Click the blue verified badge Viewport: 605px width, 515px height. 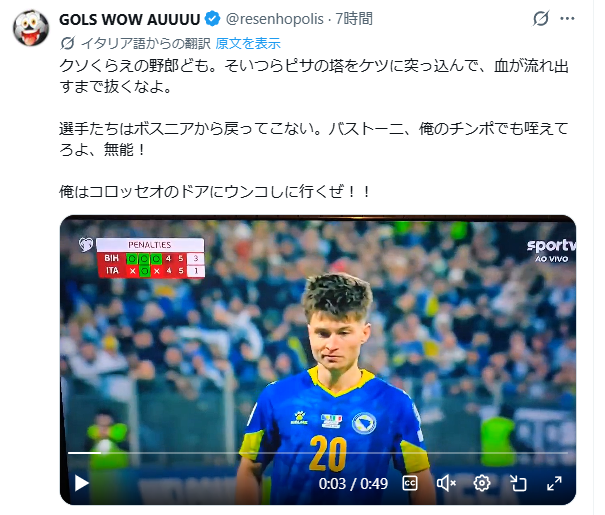(x=212, y=19)
